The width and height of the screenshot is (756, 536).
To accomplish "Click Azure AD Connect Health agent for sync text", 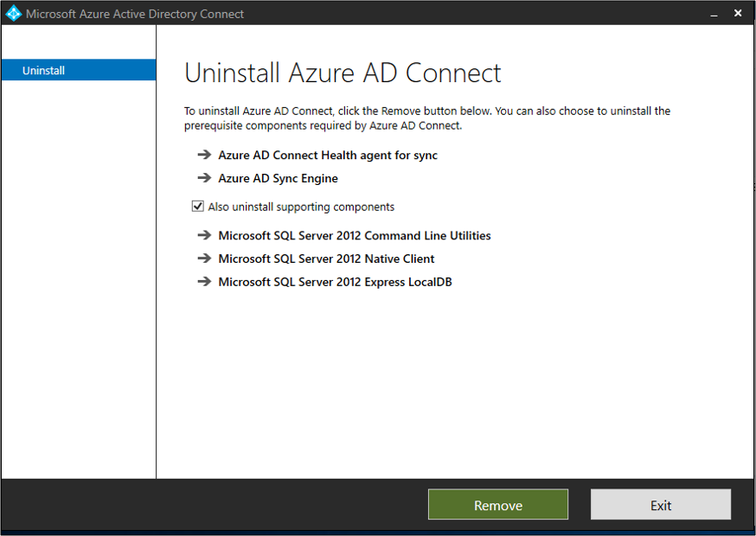I will (x=328, y=156).
